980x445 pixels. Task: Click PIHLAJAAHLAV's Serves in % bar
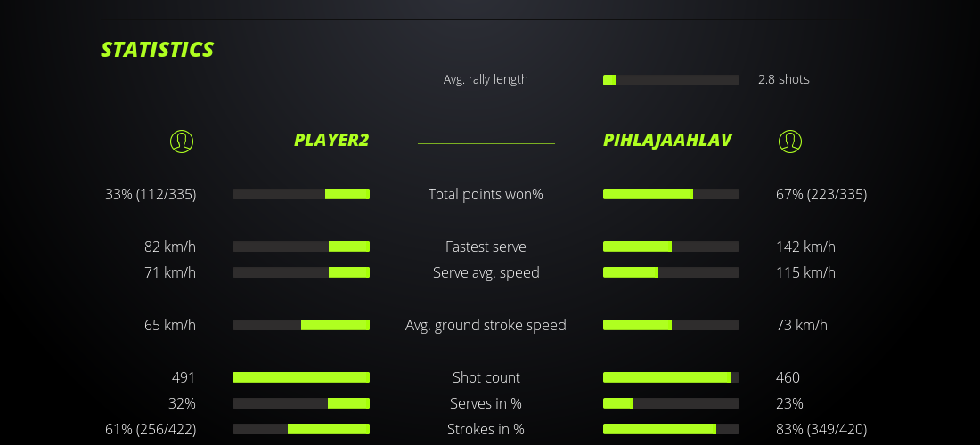click(671, 403)
